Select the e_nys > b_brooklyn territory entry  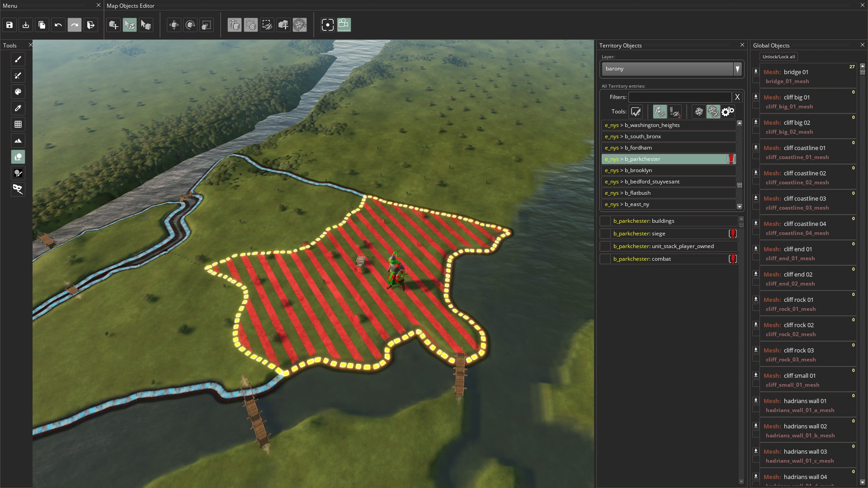pyautogui.click(x=668, y=170)
